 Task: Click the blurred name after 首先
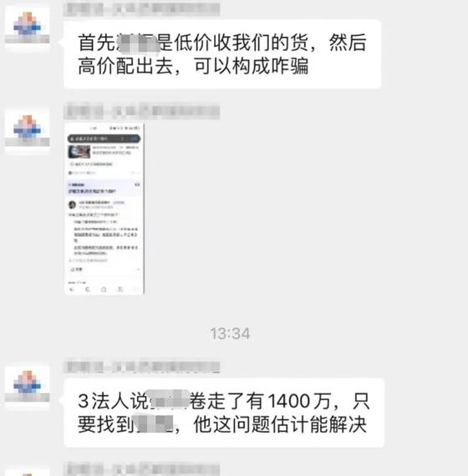pyautogui.click(x=137, y=43)
